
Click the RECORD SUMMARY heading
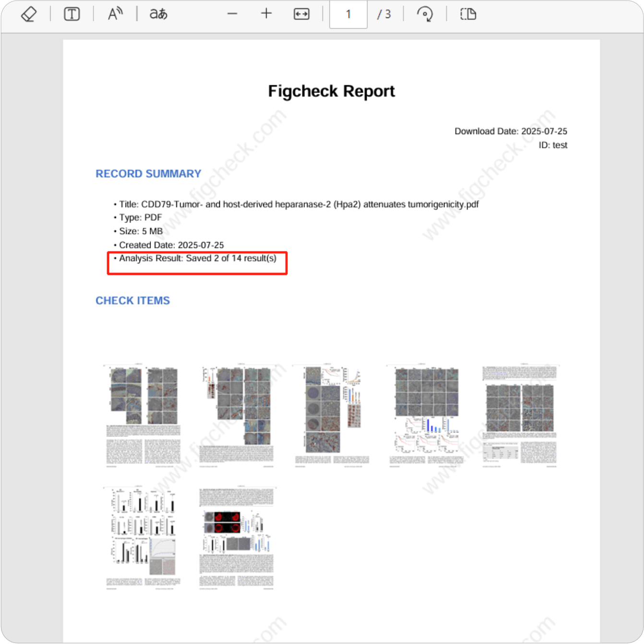point(148,174)
